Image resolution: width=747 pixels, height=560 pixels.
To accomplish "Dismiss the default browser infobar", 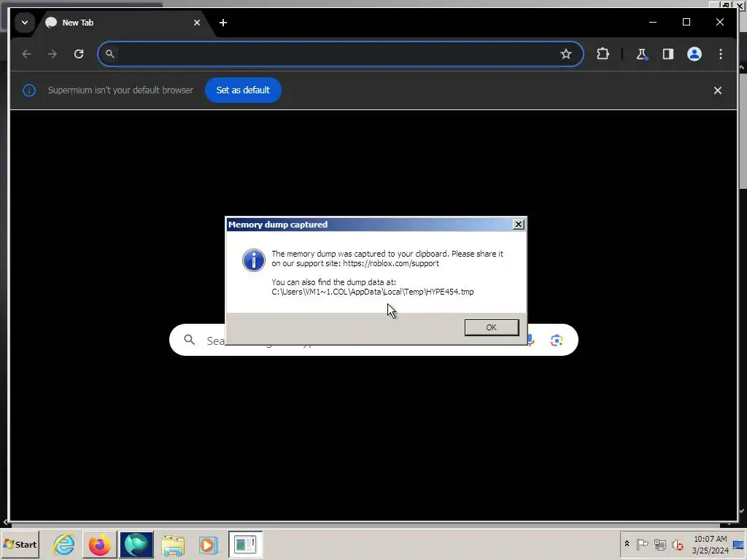I will (x=718, y=90).
